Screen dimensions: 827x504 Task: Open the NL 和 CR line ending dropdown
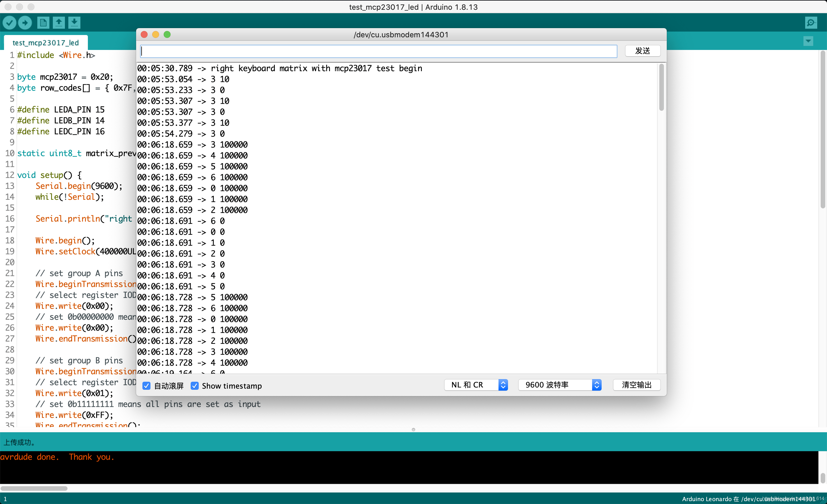point(476,385)
